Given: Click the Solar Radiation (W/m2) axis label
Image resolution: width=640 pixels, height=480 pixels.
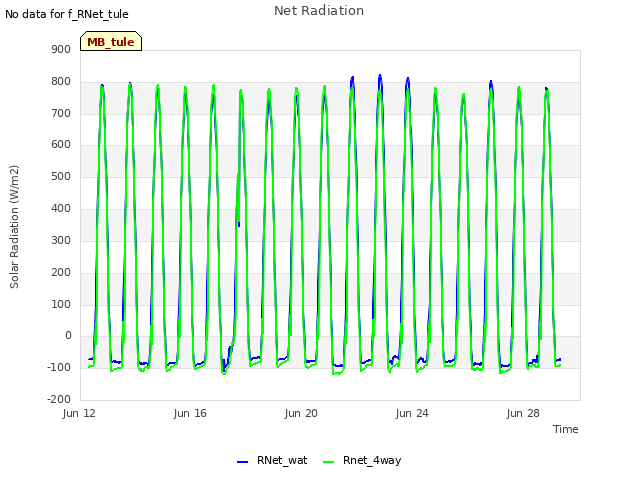Looking at the screenshot, I should (x=14, y=227).
